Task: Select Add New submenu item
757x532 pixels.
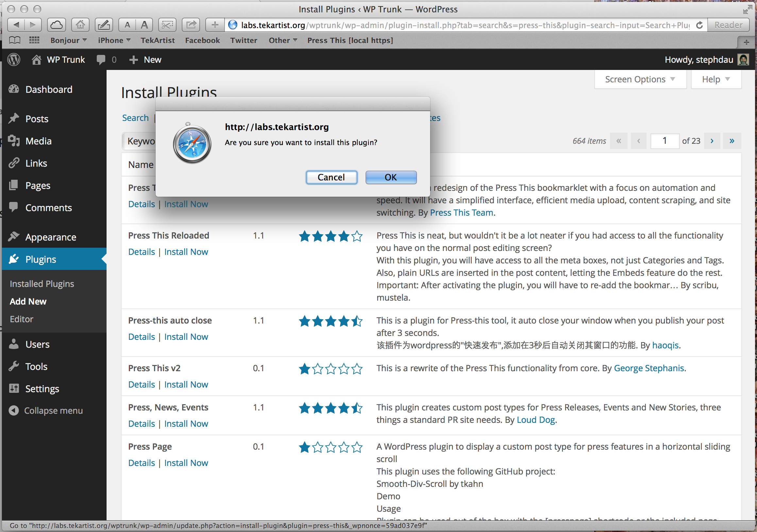Action: click(x=28, y=301)
